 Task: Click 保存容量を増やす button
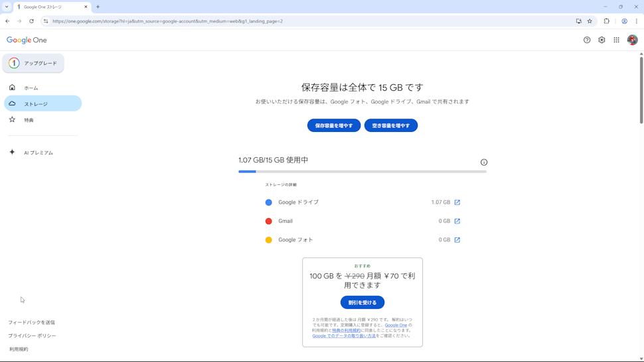coord(334,125)
